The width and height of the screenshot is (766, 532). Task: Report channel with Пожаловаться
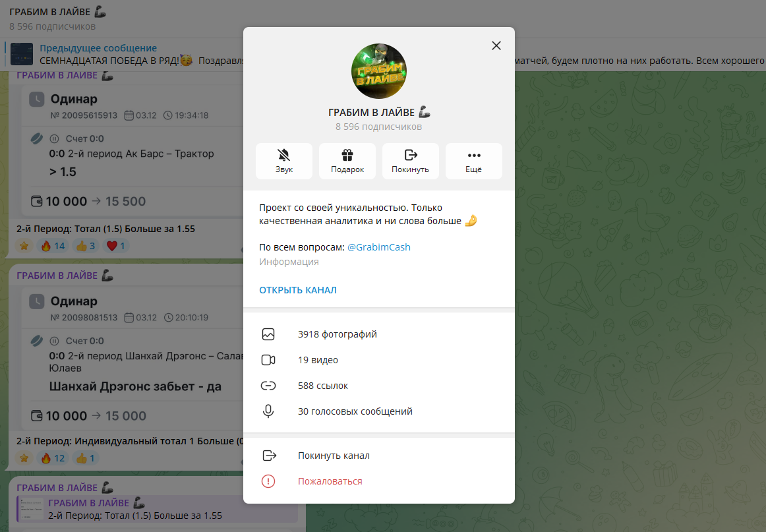click(378, 481)
